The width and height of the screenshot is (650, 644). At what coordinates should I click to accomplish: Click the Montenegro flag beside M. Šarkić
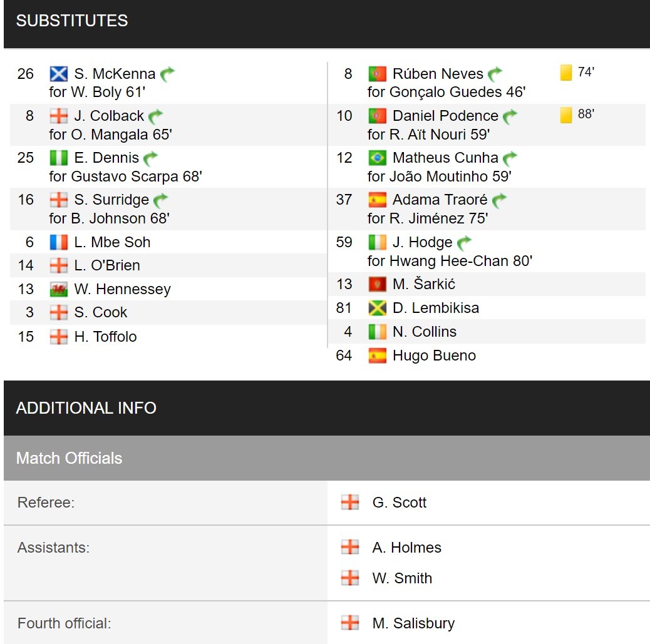tap(377, 284)
